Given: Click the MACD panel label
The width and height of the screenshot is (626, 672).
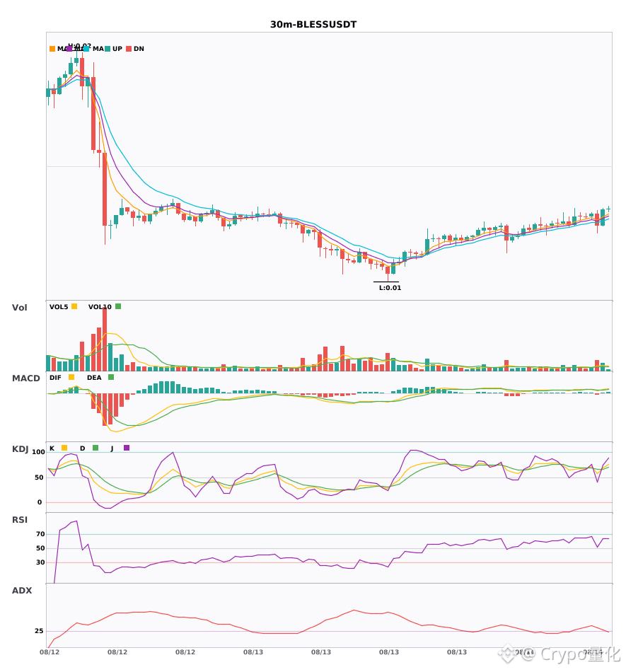Looking at the screenshot, I should pos(25,378).
